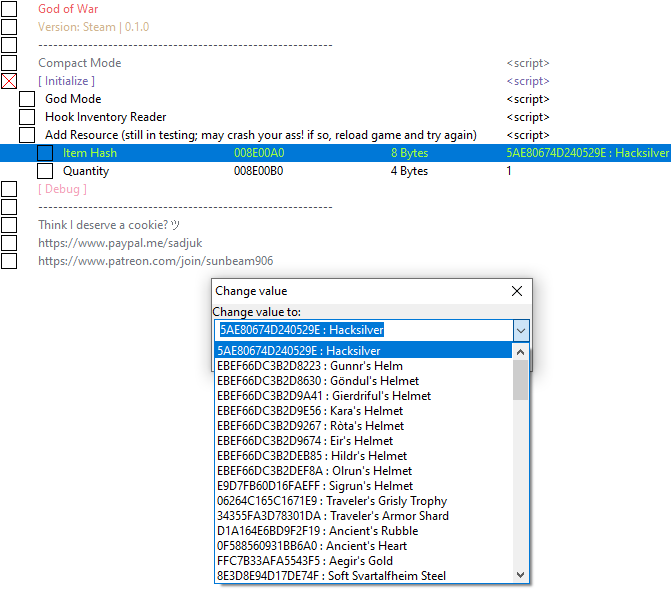The image size is (671, 593).
Task: Select the Compact Mode entry label
Action: click(80, 63)
